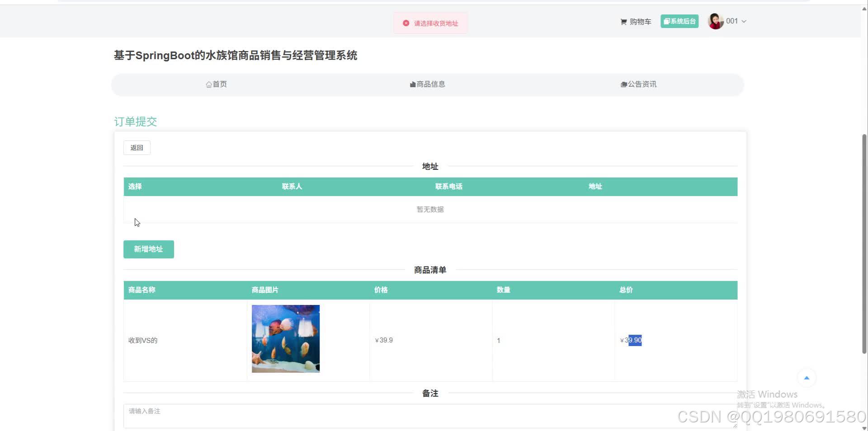Click the page vertical scrollbar thumb

pyautogui.click(x=864, y=244)
